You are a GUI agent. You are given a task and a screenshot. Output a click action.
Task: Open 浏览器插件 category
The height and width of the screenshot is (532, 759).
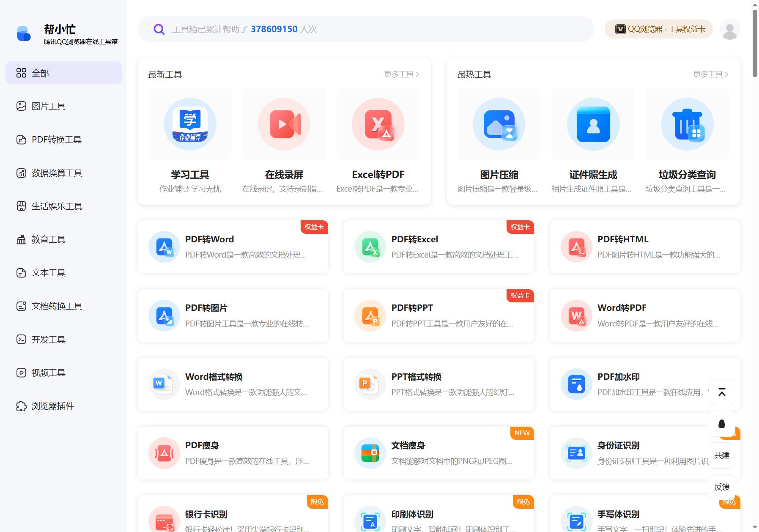point(63,406)
